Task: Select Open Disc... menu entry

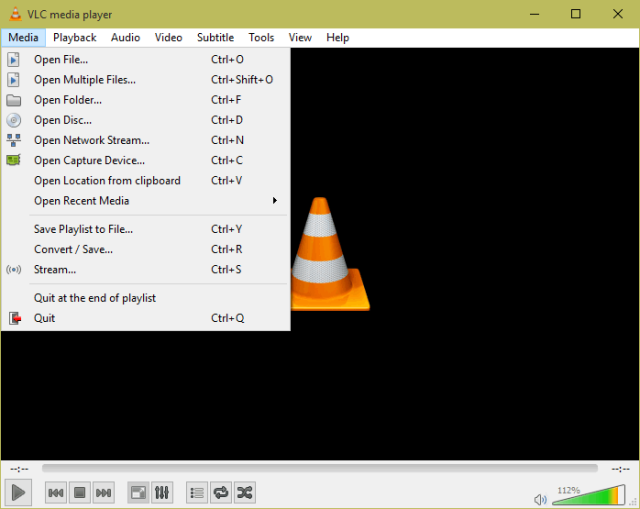Action: 146,120
